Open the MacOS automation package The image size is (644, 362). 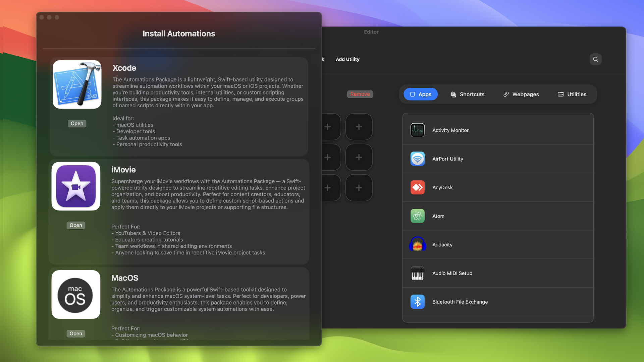point(76,334)
